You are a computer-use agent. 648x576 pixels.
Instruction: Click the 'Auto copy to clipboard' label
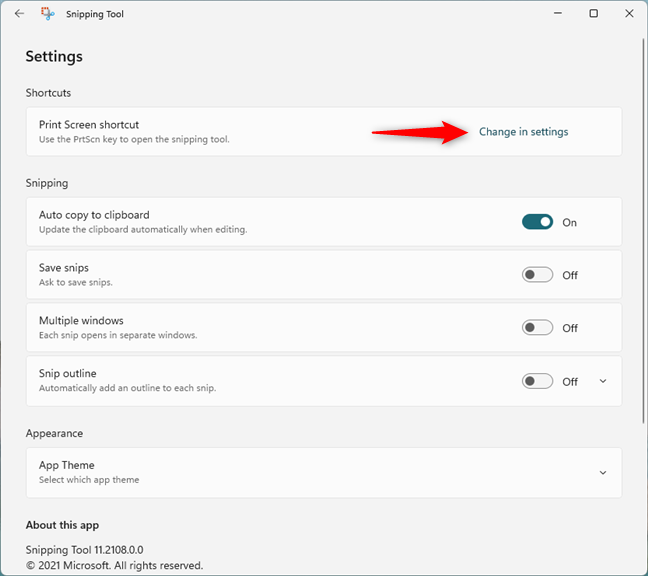[94, 215]
